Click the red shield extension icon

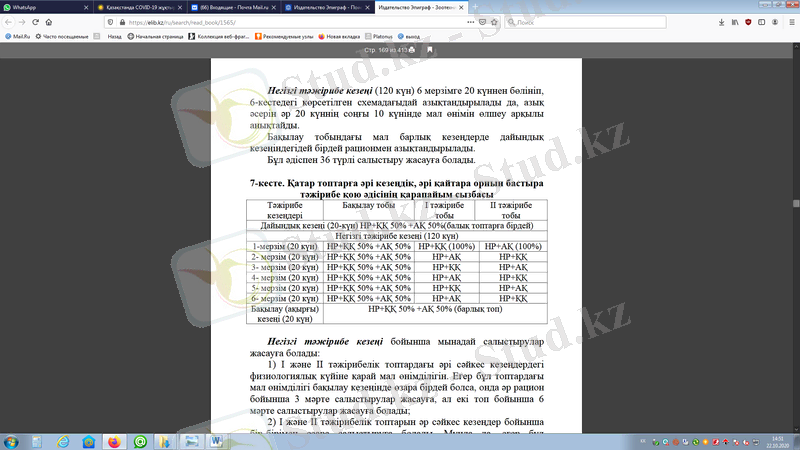pos(748,22)
